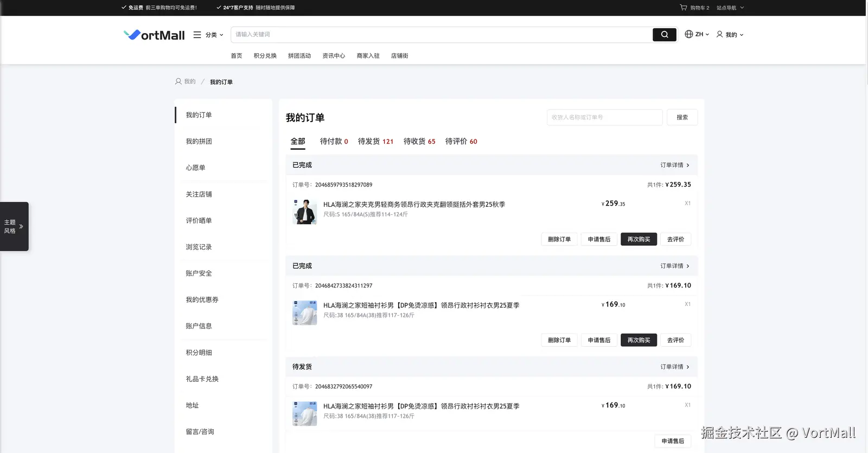Open 关注店铺 in the sidebar

click(199, 194)
